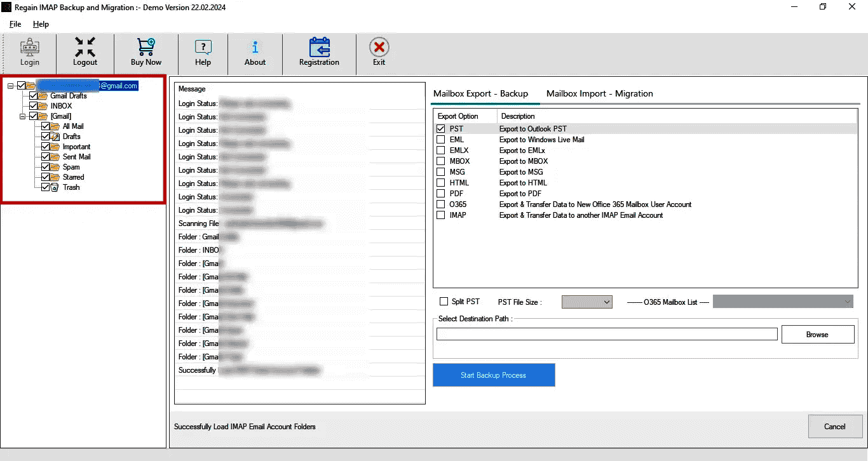The width and height of the screenshot is (868, 461).
Task: Click the Browse button for destination path
Action: coord(818,334)
